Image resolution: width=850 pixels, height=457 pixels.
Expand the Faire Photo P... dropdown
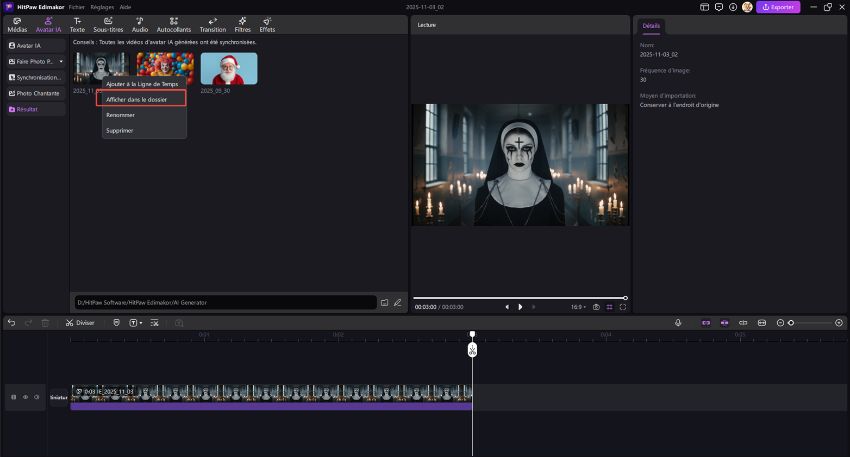point(61,61)
